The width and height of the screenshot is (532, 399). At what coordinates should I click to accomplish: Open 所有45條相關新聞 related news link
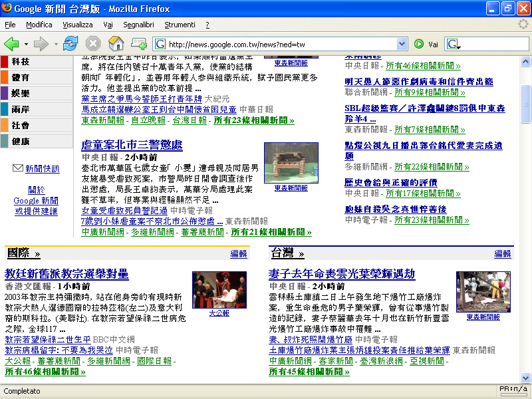click(x=309, y=372)
